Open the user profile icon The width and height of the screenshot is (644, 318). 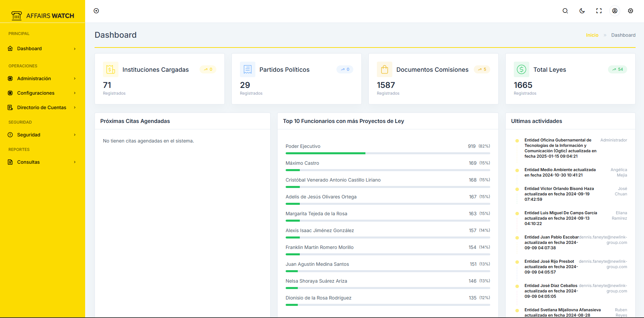[x=615, y=11]
